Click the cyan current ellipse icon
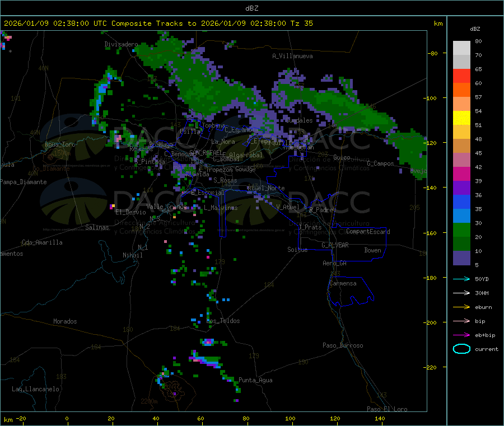The height and width of the screenshot is (426, 504). pyautogui.click(x=461, y=349)
